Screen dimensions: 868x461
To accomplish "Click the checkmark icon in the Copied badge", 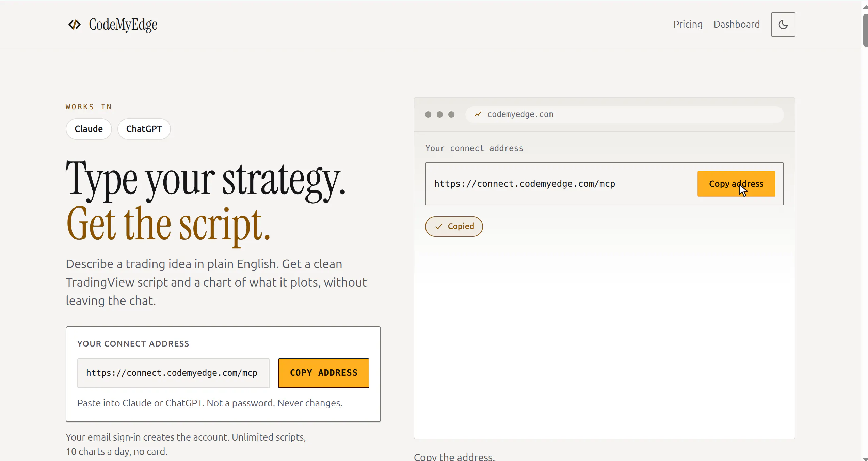I will click(x=439, y=226).
